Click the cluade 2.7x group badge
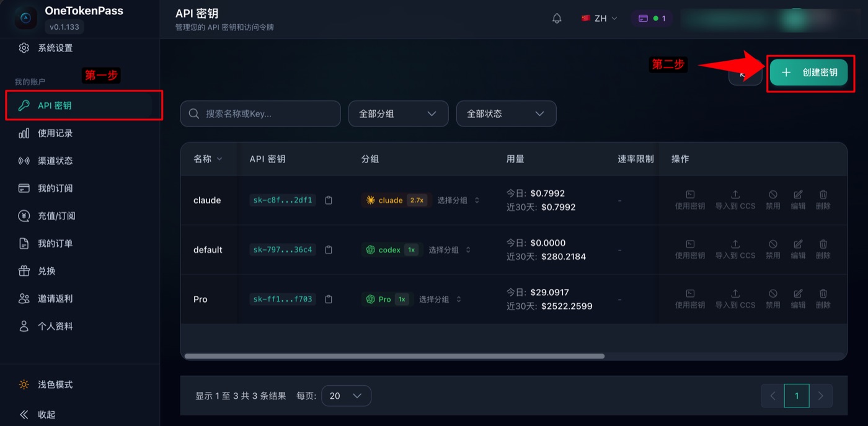Image resolution: width=868 pixels, height=426 pixels. pos(396,200)
